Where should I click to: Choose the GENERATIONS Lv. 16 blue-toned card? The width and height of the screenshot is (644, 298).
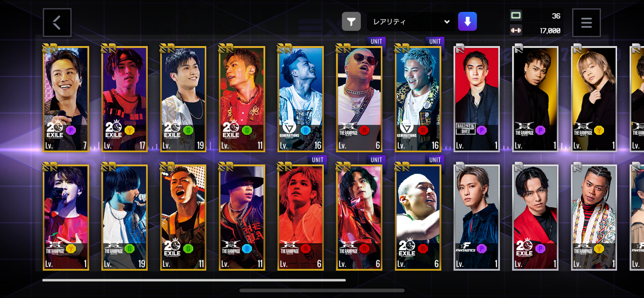[300, 99]
